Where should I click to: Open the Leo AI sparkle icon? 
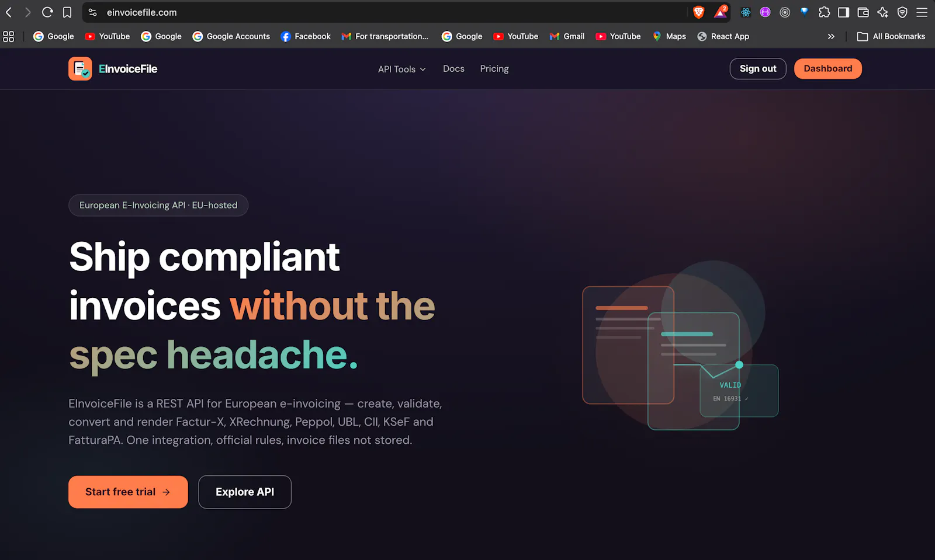(x=882, y=12)
